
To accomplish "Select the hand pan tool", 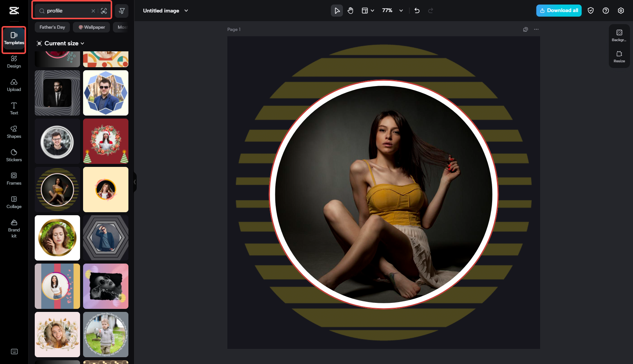I will click(x=350, y=11).
